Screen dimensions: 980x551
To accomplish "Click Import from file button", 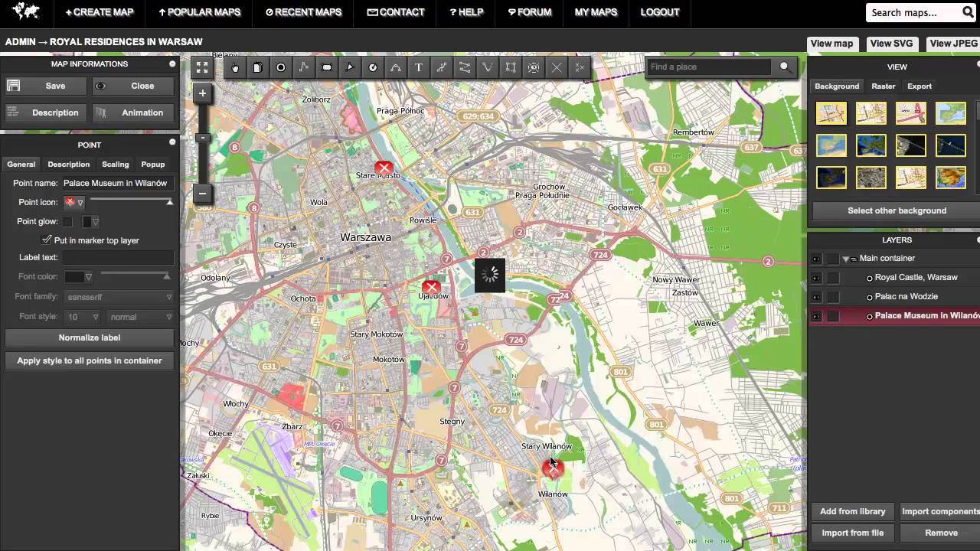I will [853, 533].
